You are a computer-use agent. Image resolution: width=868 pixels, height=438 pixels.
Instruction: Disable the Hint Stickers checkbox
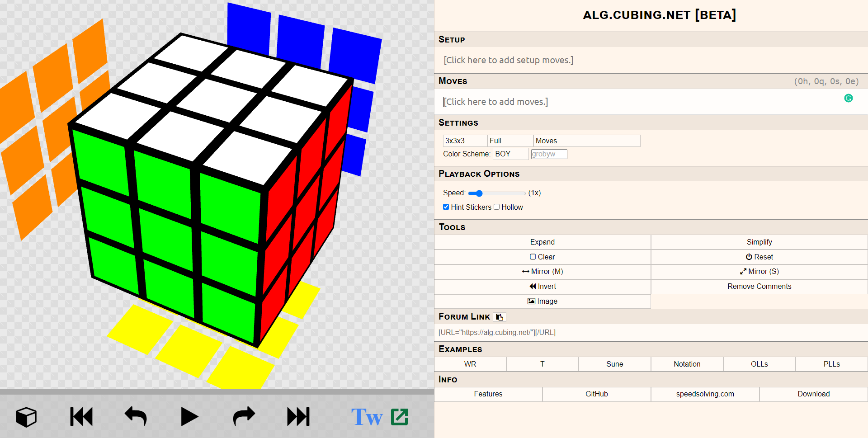(446, 207)
